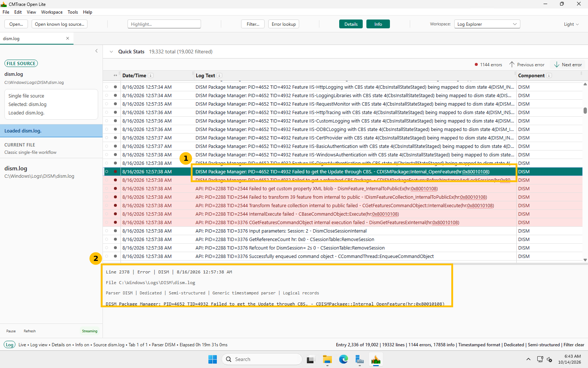Sort by the Date/Time column arrow
This screenshot has height=368, width=588.
coord(151,75)
